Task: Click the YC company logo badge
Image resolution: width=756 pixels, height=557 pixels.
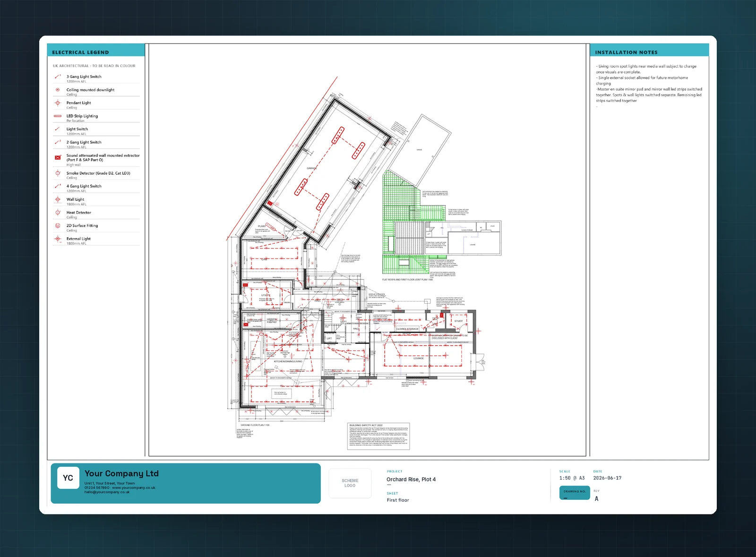Action: pos(68,478)
